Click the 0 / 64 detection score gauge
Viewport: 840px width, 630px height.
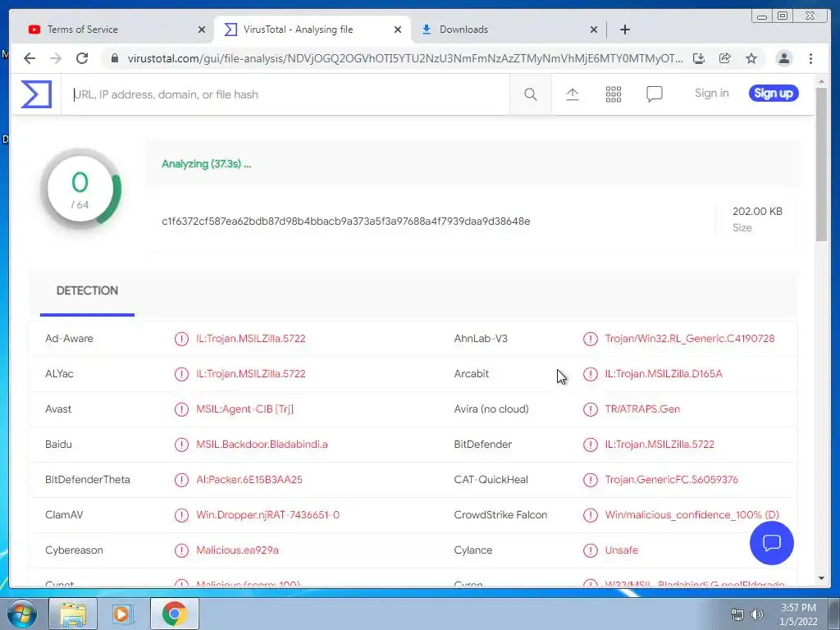tap(80, 189)
